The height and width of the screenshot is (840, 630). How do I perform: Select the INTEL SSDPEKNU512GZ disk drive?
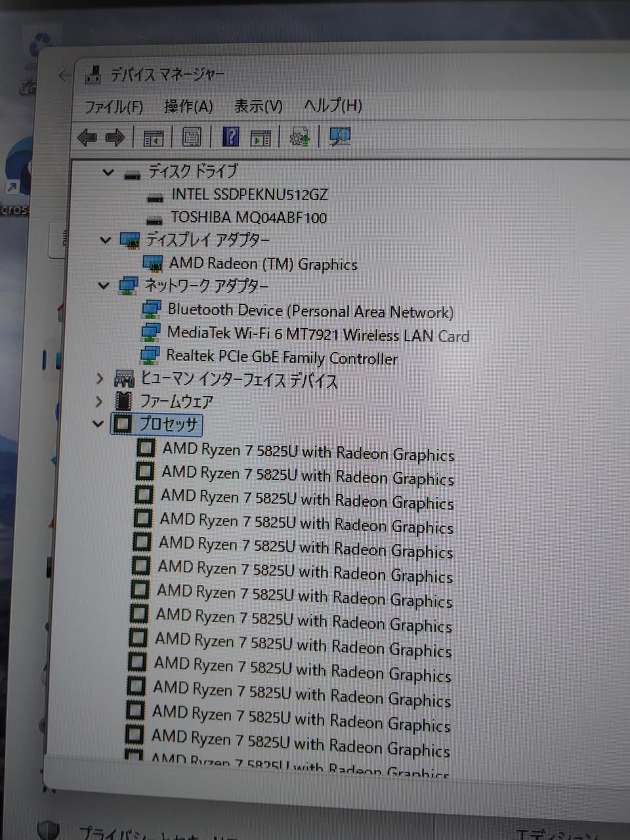point(249,195)
